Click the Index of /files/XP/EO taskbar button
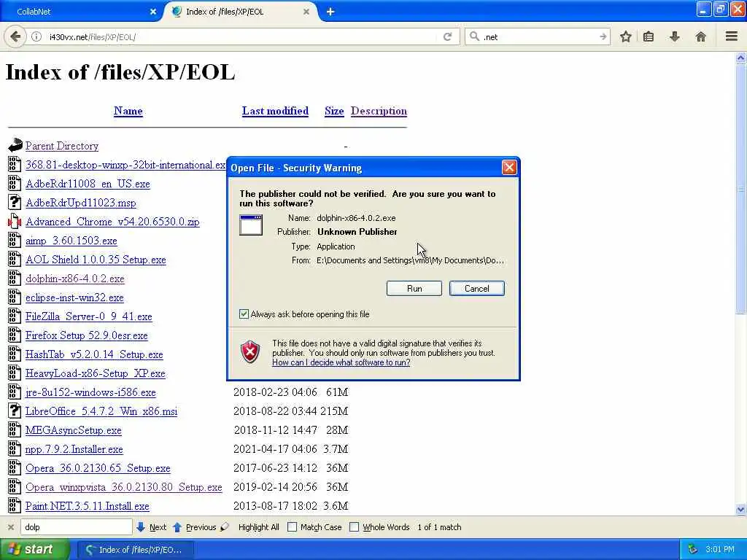This screenshot has height=560, width=747. 135,550
